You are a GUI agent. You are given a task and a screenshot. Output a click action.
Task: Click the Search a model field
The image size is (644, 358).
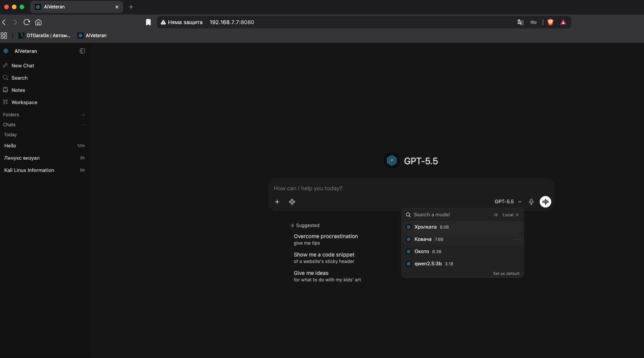coord(451,215)
